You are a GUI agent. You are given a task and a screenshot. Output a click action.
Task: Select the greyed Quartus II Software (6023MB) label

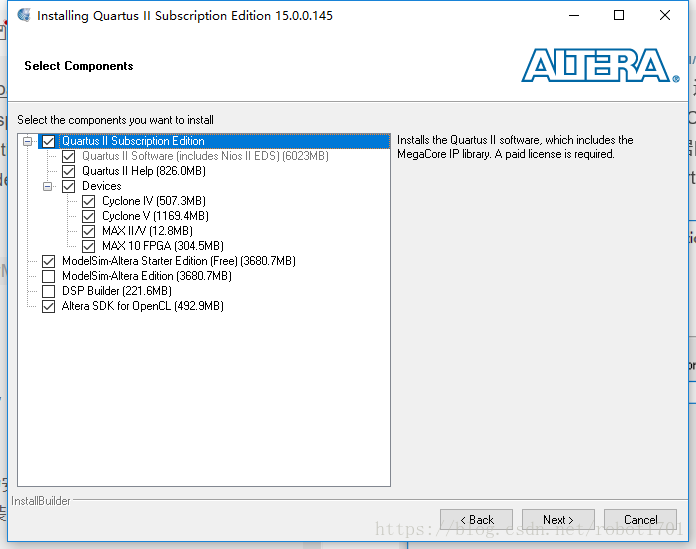coord(206,156)
